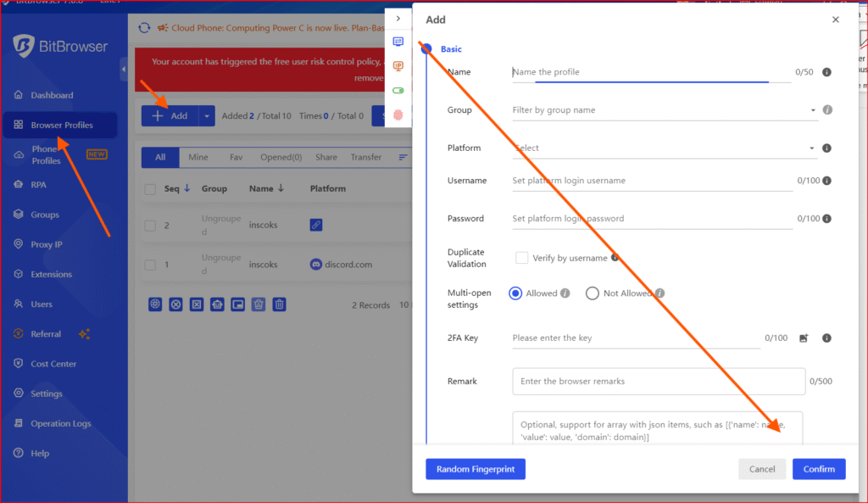Screen dimensions: 868x503
Task: Enable Verify by username checkbox
Action: tap(522, 258)
